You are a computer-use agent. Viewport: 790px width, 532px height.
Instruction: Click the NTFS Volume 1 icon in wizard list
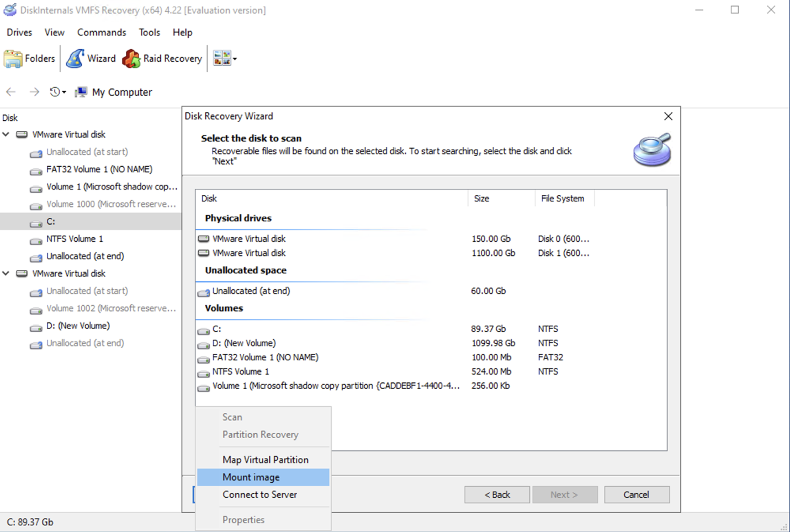[204, 374]
